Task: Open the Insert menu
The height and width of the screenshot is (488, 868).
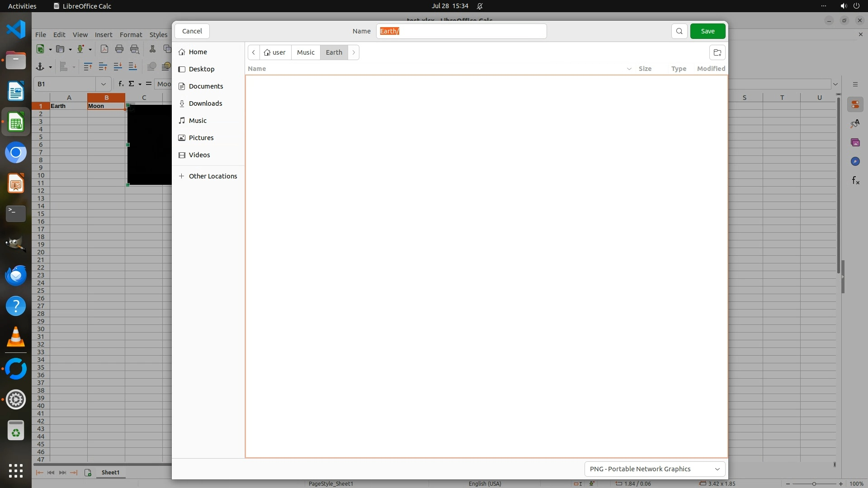Action: [x=104, y=35]
